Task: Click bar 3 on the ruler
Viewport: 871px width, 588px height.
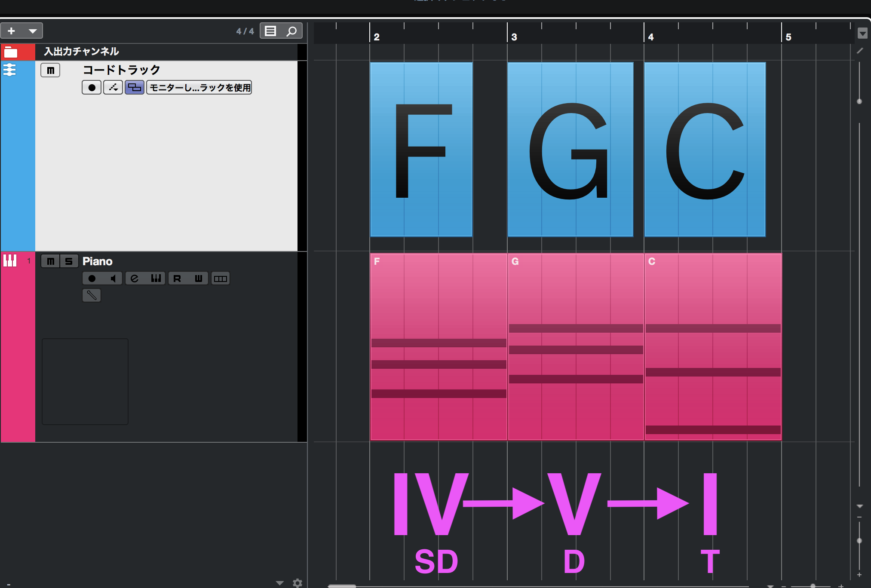Action: tap(514, 37)
